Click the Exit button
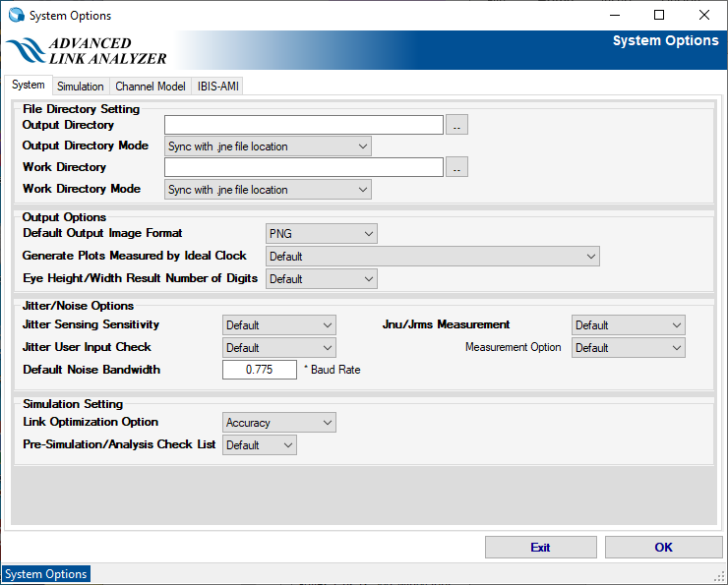Viewport: 728px width, 585px height. coord(540,548)
